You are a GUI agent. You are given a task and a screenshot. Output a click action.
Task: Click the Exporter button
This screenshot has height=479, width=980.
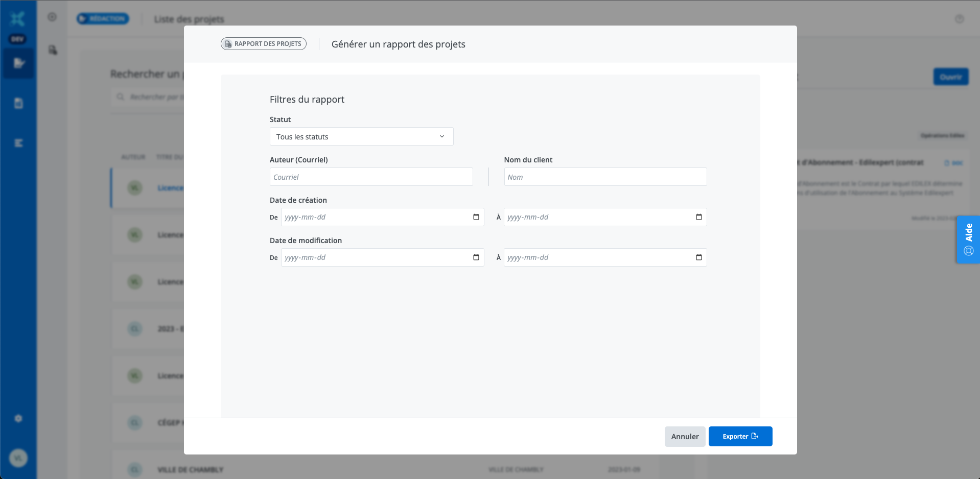click(x=740, y=436)
